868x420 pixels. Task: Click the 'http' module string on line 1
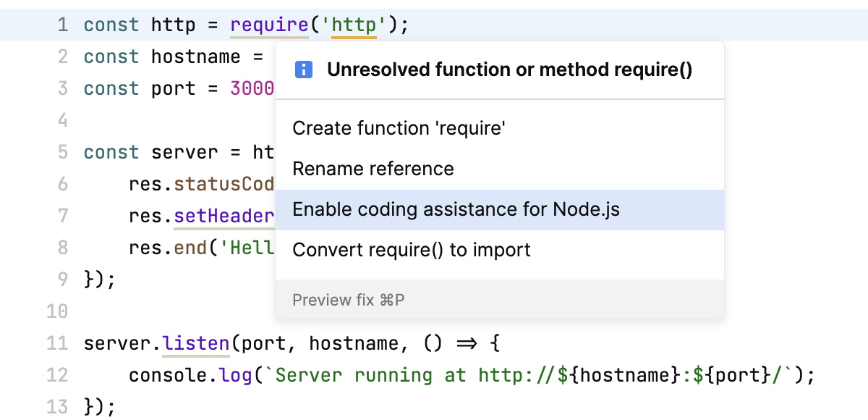coord(355,24)
